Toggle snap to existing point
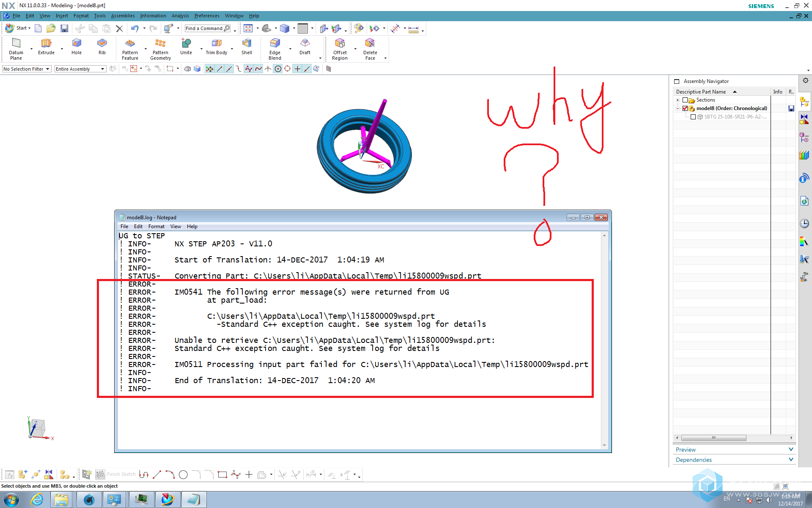The image size is (812, 508). click(x=297, y=69)
